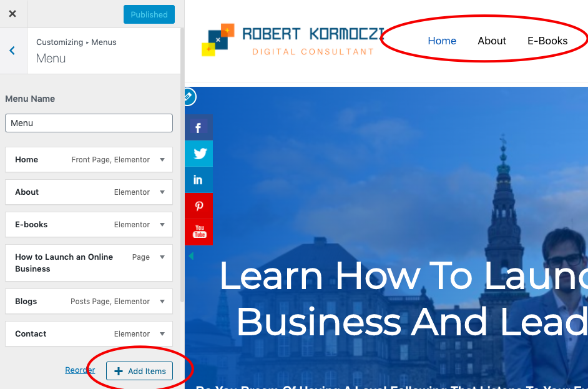
Task: Select the E-books menu item row
Action: click(89, 225)
